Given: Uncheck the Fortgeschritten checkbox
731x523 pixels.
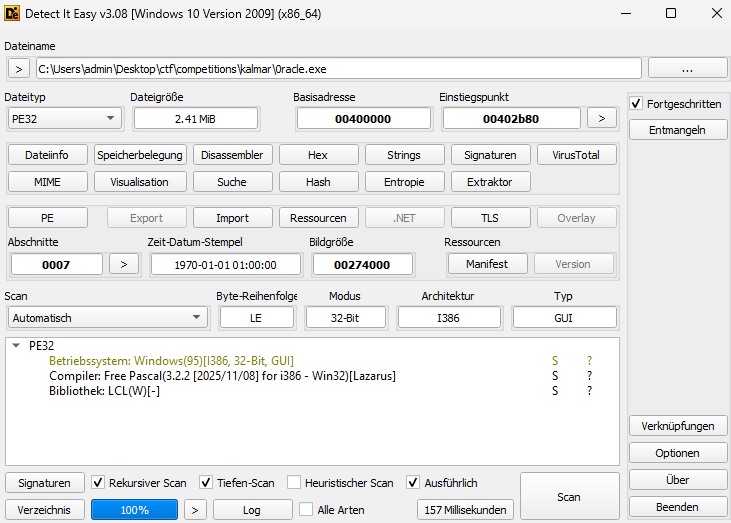Looking at the screenshot, I should [636, 104].
